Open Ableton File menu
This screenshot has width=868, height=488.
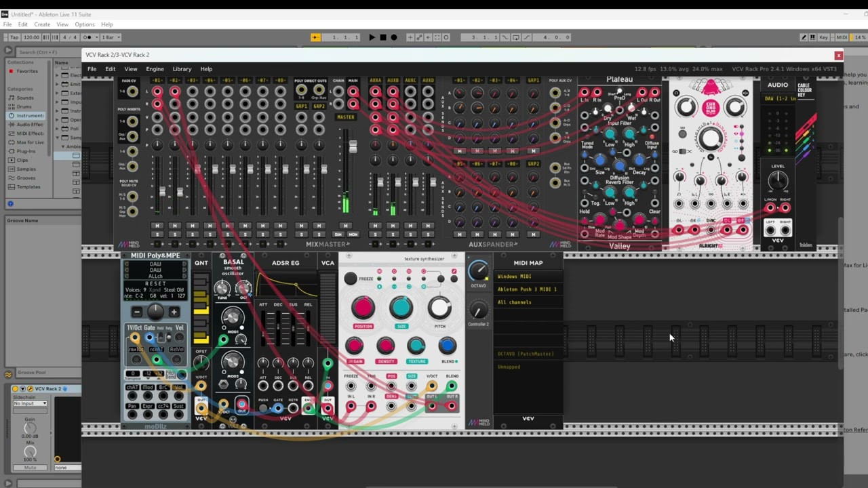click(x=7, y=24)
